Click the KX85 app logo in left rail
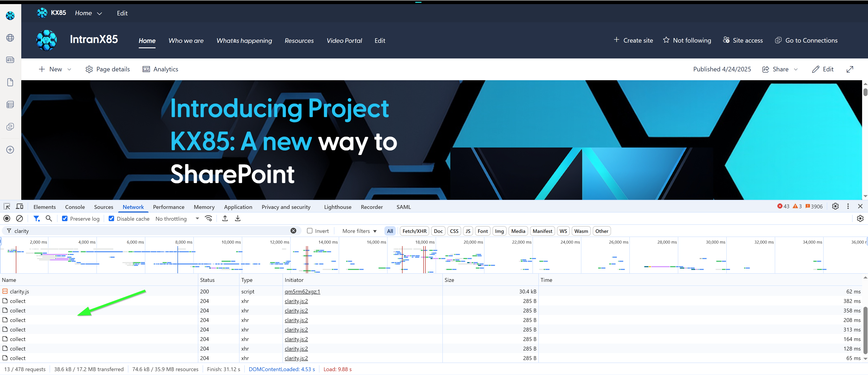This screenshot has width=868, height=375. 10,15
